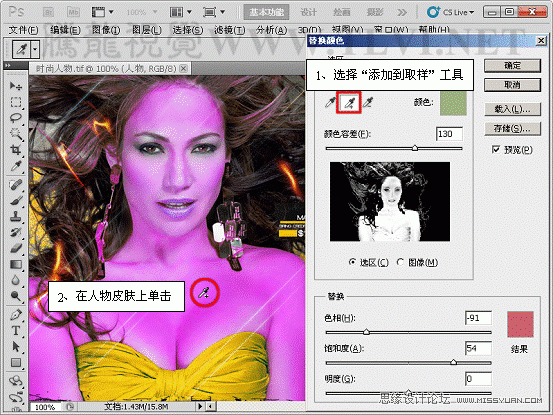The height and width of the screenshot is (415, 553).
Task: Select the Eyedropper tool in toolbox
Action: coord(16,166)
